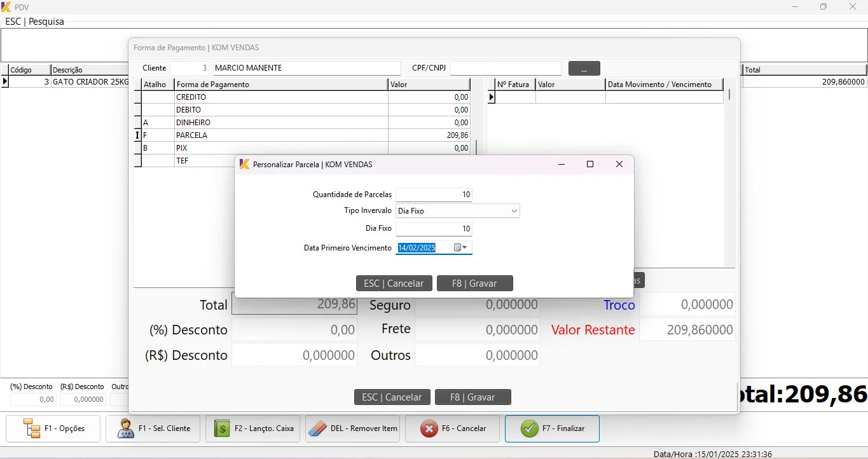Open calendar picker for Data Primeiro Vencimento
The height and width of the screenshot is (459, 868).
460,248
